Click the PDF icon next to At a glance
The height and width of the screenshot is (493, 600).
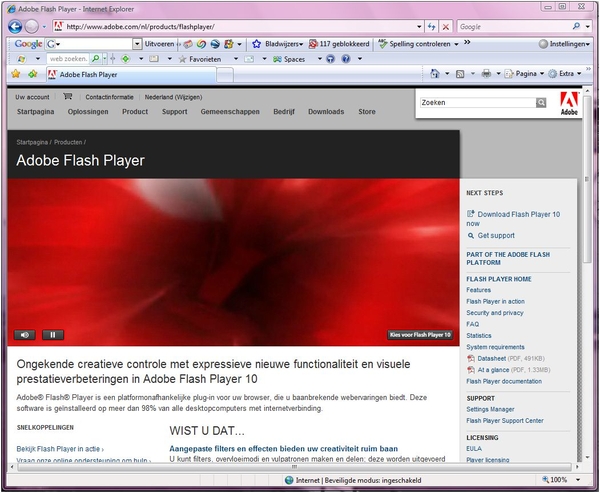[x=471, y=370]
